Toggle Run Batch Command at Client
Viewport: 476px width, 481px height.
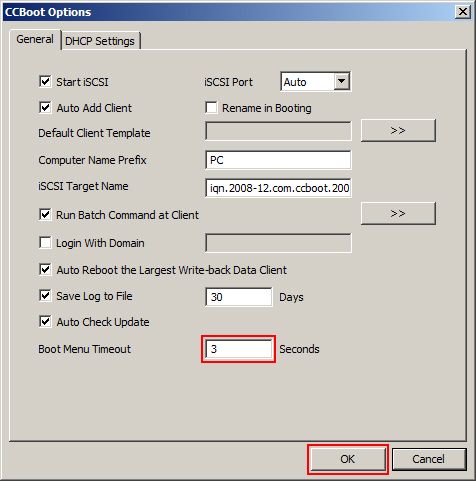[45, 215]
